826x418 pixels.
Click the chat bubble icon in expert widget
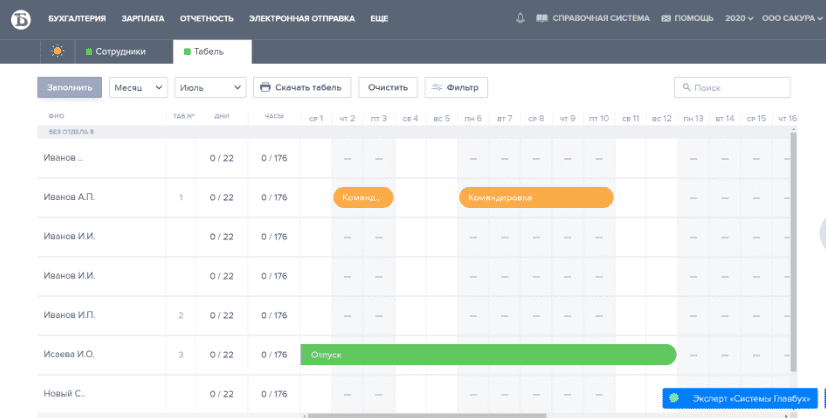[674, 398]
